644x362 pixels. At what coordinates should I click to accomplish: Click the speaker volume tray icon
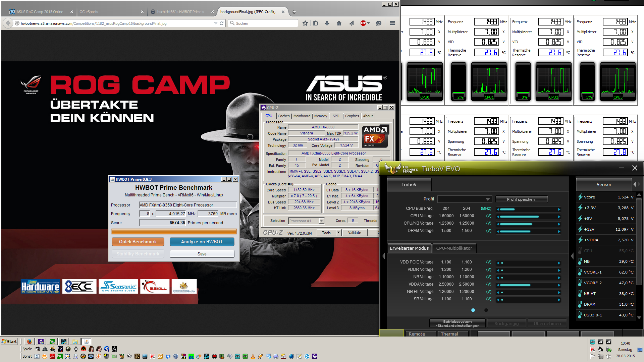pos(608,357)
